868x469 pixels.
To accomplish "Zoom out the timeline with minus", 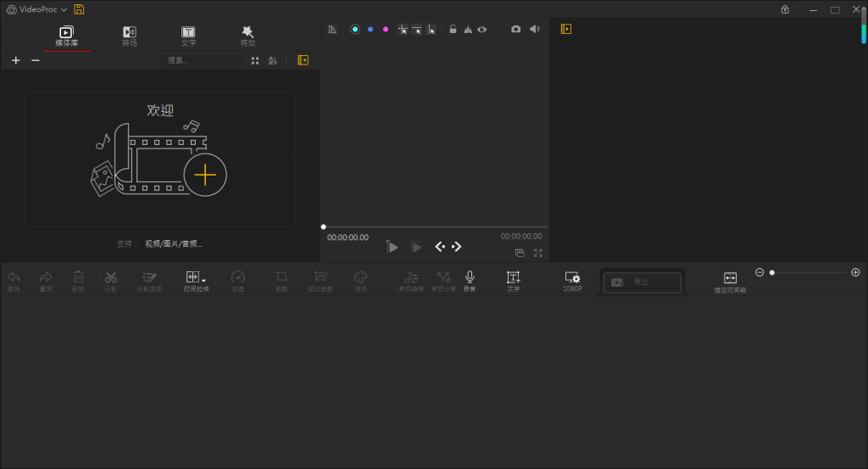I will coord(759,272).
